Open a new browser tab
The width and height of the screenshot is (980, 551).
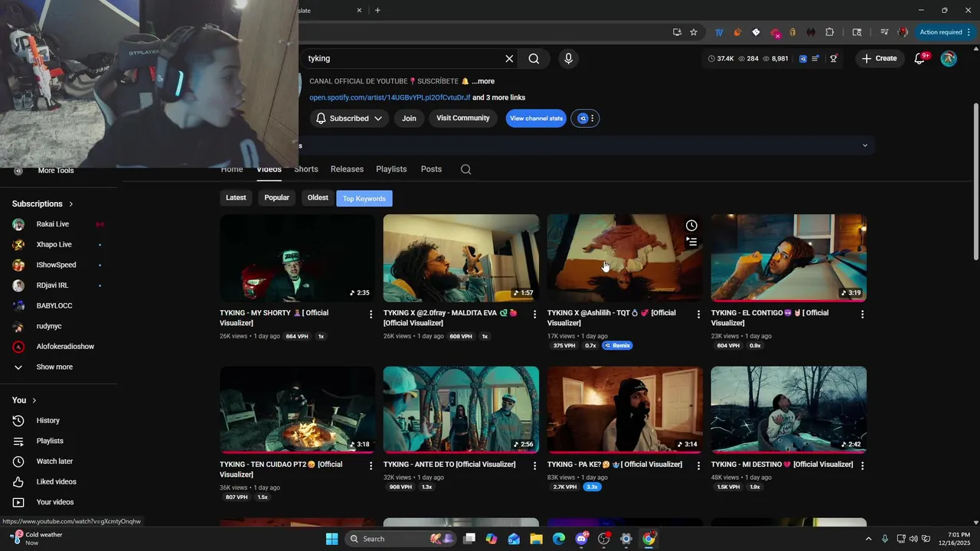click(377, 10)
